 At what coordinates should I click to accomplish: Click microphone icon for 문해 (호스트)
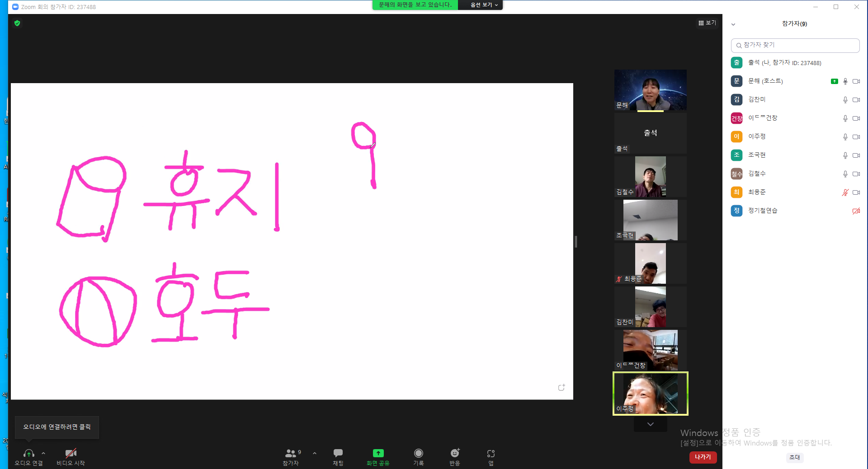tap(845, 81)
